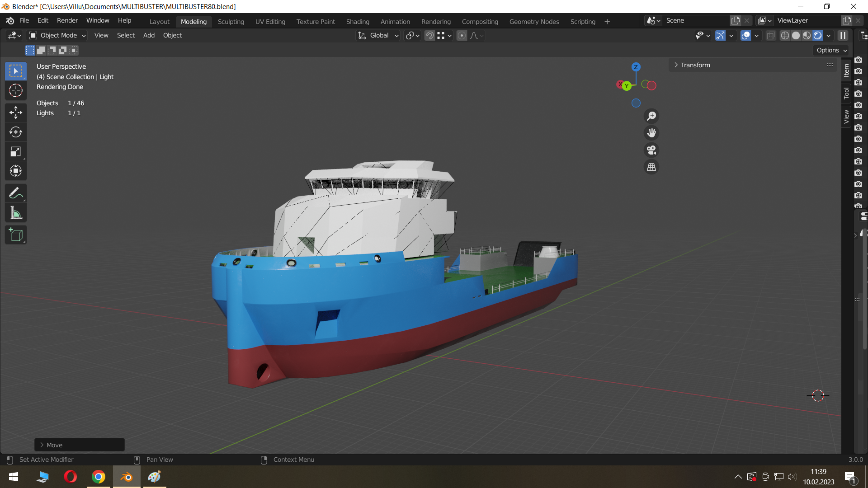Pause viewport rendering preview
Screen dimensions: 868x488
[x=843, y=35]
